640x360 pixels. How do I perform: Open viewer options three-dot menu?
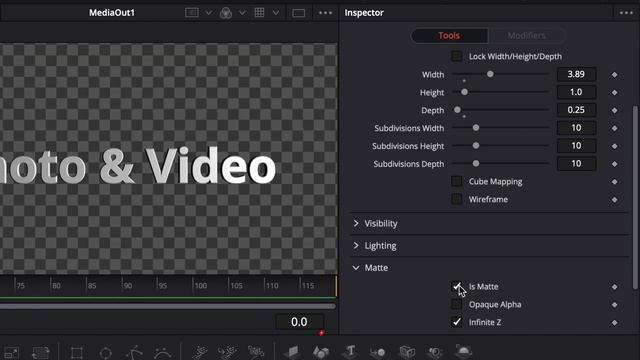325,13
